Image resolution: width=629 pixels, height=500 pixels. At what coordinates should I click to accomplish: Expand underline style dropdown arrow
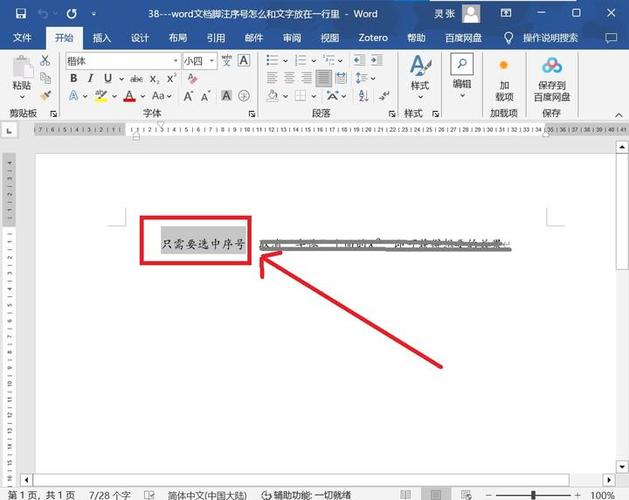121,79
